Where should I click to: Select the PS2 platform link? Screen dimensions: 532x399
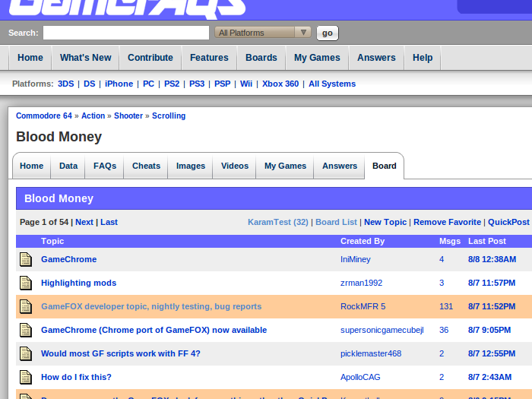[172, 84]
